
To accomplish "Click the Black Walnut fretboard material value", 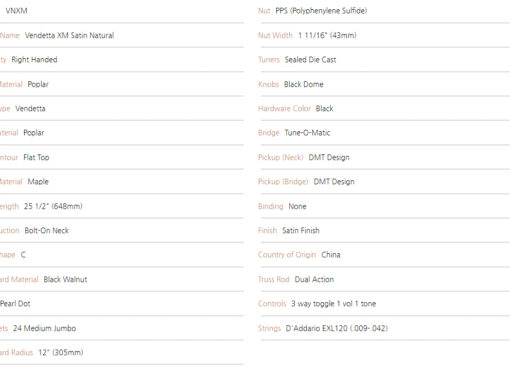I will tap(65, 279).
